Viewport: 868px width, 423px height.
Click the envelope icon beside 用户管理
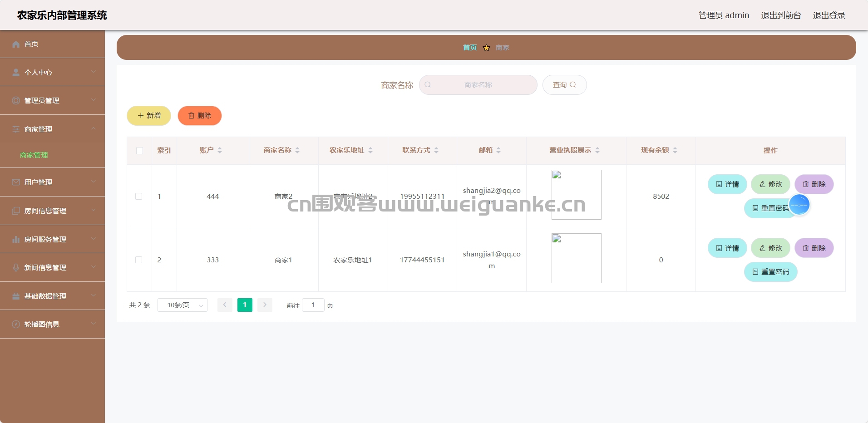pyautogui.click(x=16, y=182)
